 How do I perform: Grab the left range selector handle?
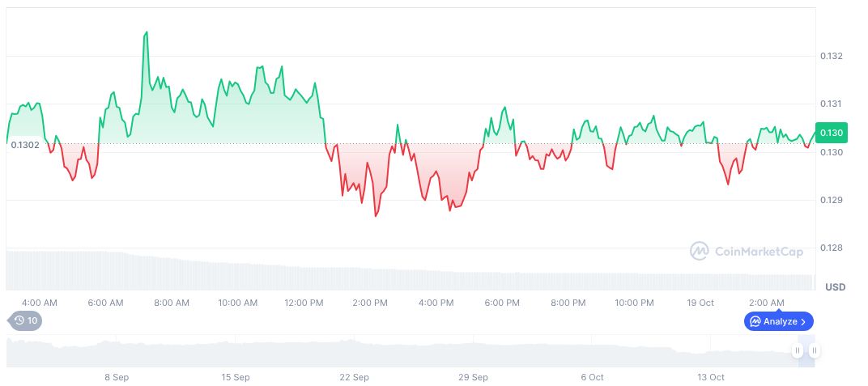point(798,350)
